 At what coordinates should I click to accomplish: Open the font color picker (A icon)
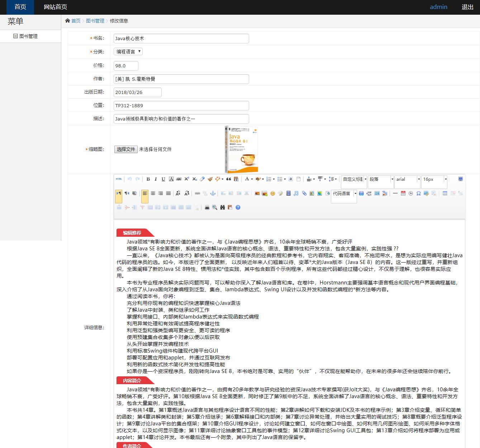(247, 179)
